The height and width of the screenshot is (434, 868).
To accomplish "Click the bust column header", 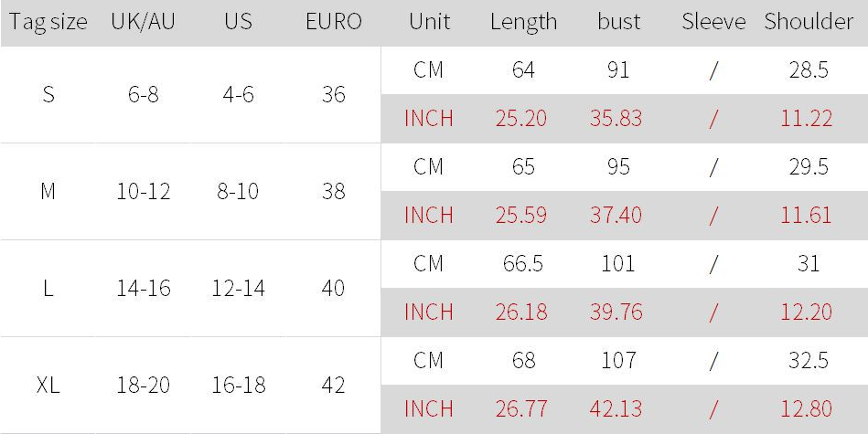I will tap(618, 22).
